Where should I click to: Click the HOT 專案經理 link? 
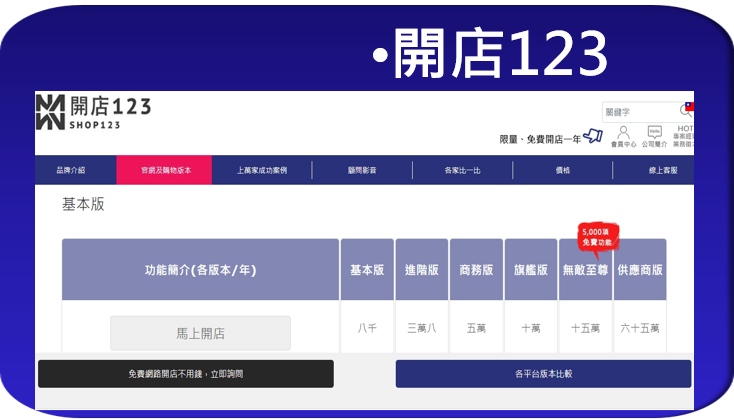click(x=683, y=136)
